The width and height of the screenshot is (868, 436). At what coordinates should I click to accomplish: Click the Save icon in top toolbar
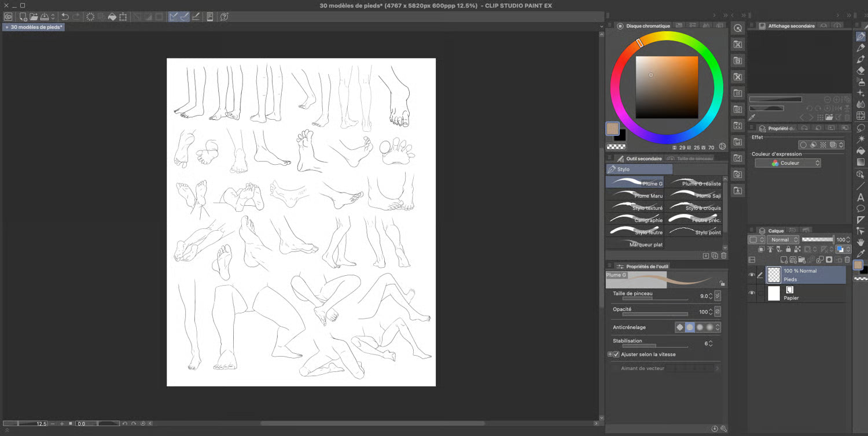pos(44,17)
